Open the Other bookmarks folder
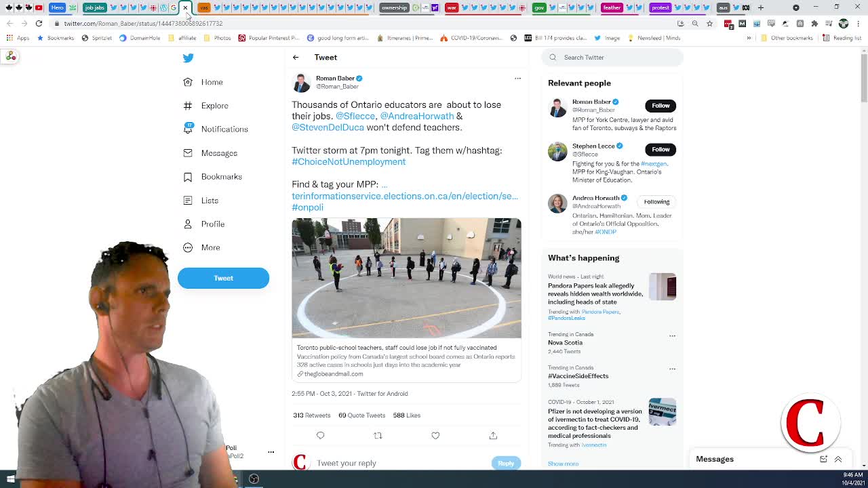The width and height of the screenshot is (868, 488). (x=787, y=38)
